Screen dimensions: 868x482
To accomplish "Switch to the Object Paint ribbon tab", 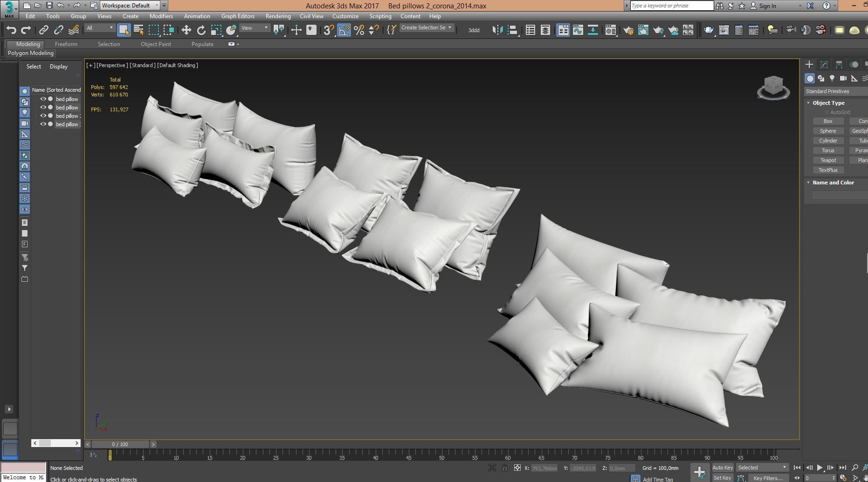I will tap(156, 44).
